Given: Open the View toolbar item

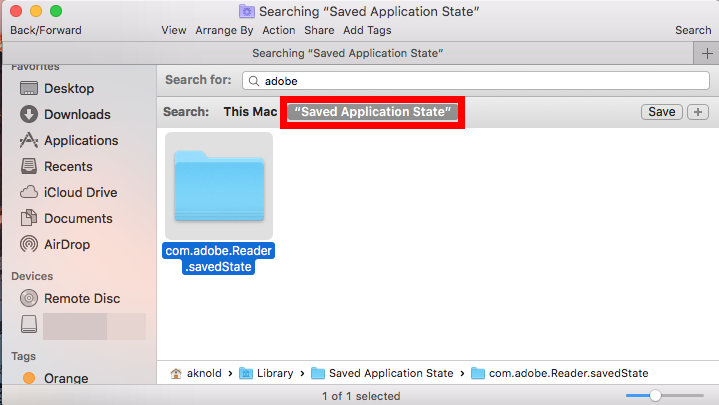Looking at the screenshot, I should pos(174,30).
